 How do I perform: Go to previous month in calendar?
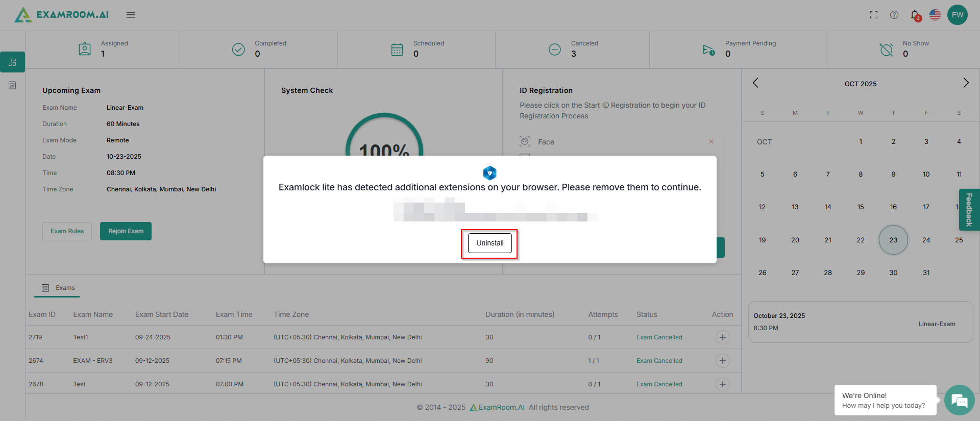click(x=755, y=83)
